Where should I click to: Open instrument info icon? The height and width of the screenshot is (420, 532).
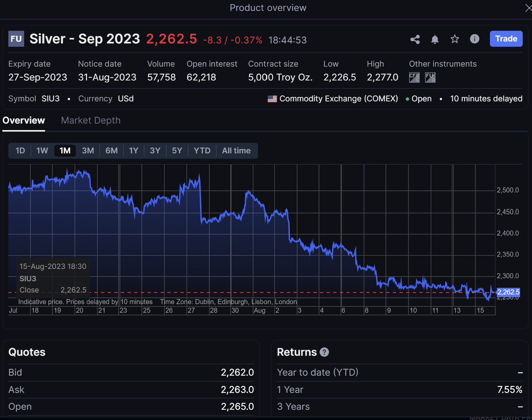[x=474, y=39]
